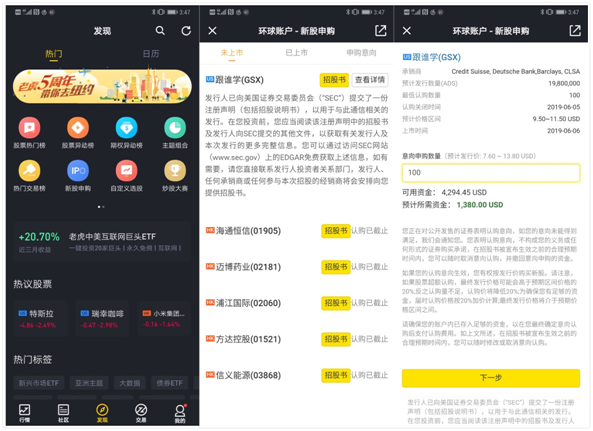Open the 炒股大赛 trophy icon
Viewport: 593px width, 431px height.
175,171
